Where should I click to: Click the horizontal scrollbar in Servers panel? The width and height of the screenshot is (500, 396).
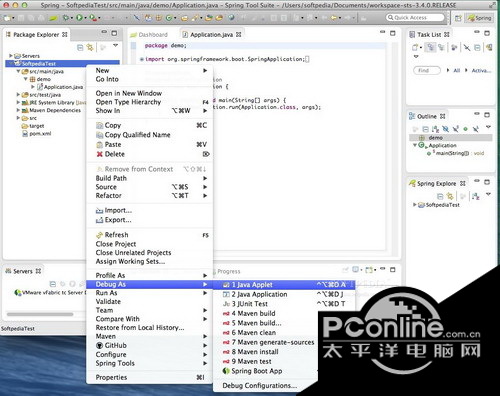coord(40,314)
